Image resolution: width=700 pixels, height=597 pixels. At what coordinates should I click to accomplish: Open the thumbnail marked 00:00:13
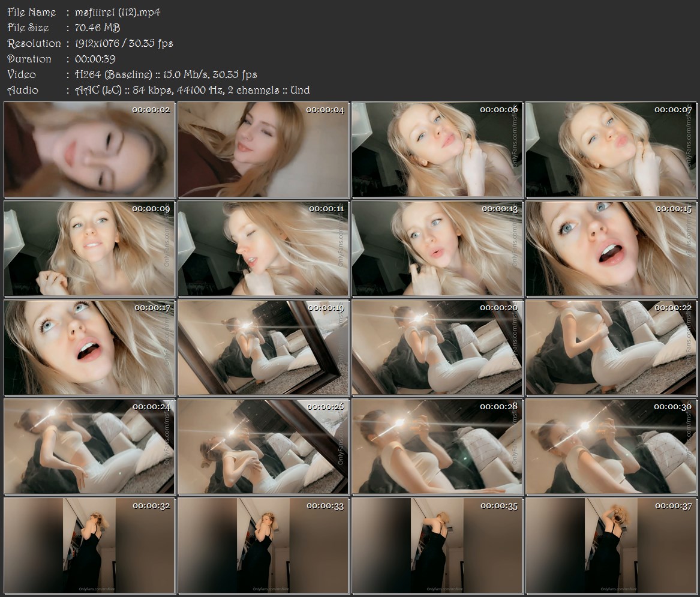437,248
